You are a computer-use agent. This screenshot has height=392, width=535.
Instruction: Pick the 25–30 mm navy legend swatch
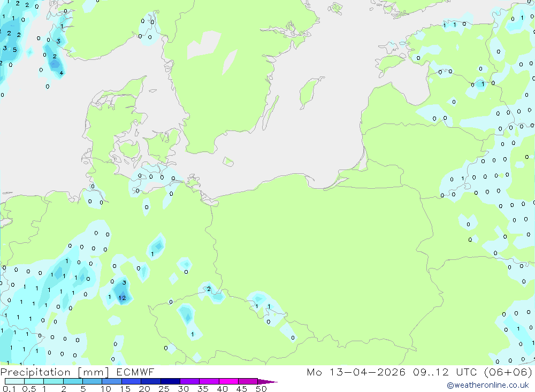tap(170, 381)
